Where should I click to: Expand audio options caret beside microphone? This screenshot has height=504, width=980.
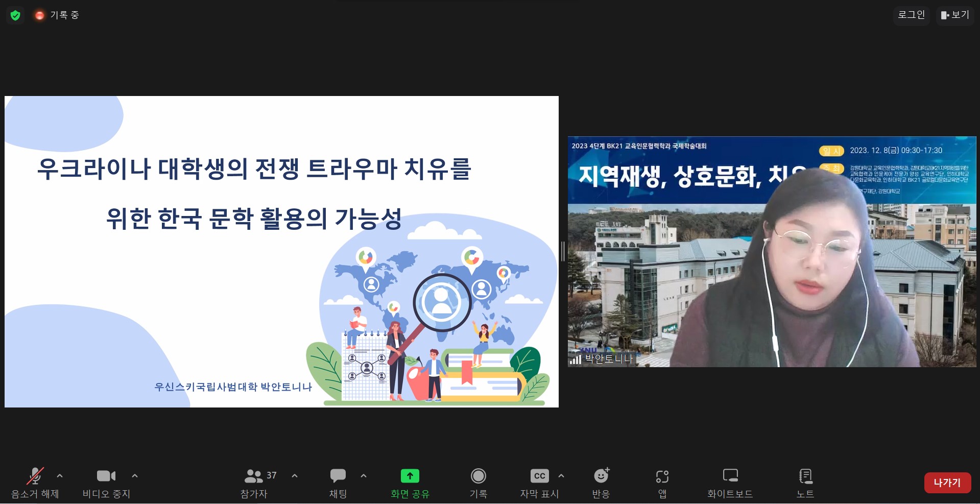coord(60,476)
